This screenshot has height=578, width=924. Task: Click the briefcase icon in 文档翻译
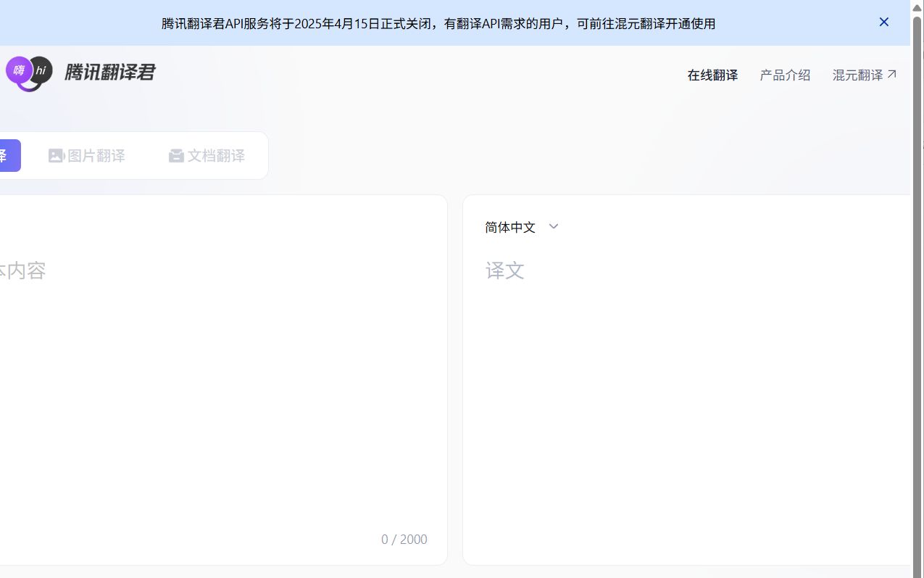click(x=176, y=156)
